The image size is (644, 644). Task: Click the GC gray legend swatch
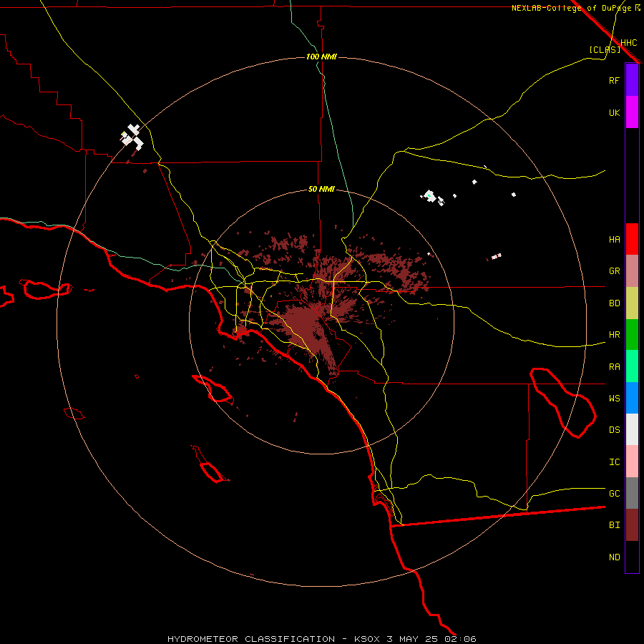(632, 493)
